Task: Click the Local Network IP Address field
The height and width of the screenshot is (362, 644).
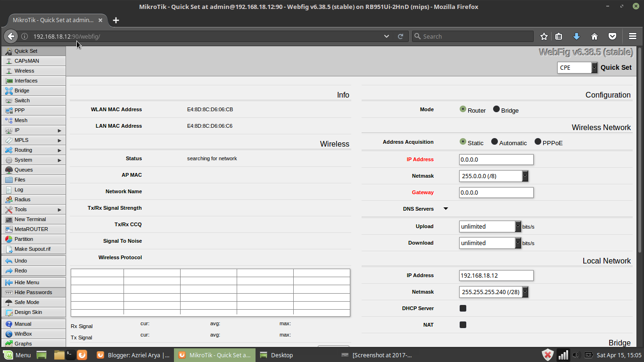Action: click(496, 275)
